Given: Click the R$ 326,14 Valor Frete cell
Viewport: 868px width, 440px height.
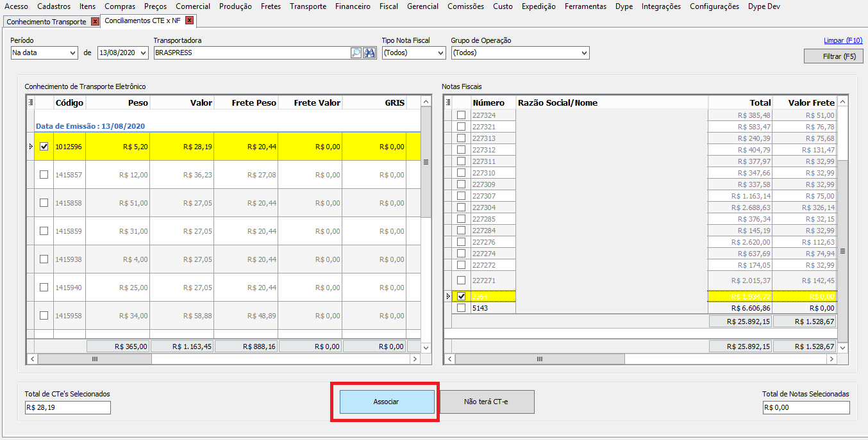Looking at the screenshot, I should point(805,208).
